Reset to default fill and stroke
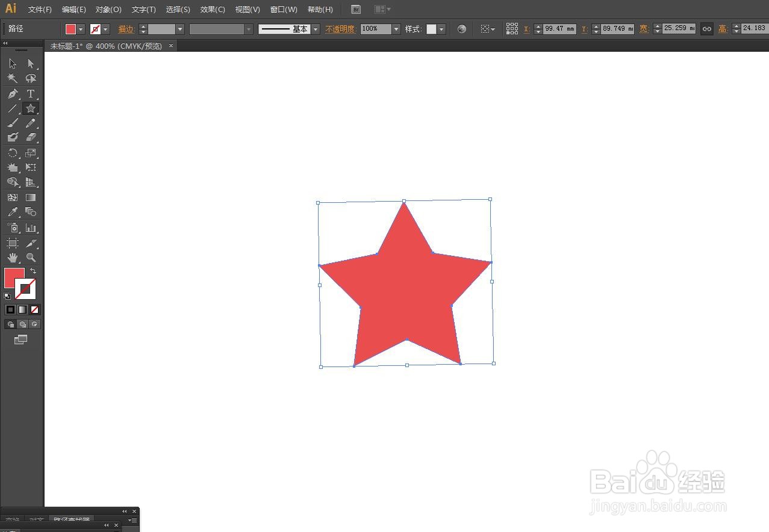769x532 pixels. point(7,295)
